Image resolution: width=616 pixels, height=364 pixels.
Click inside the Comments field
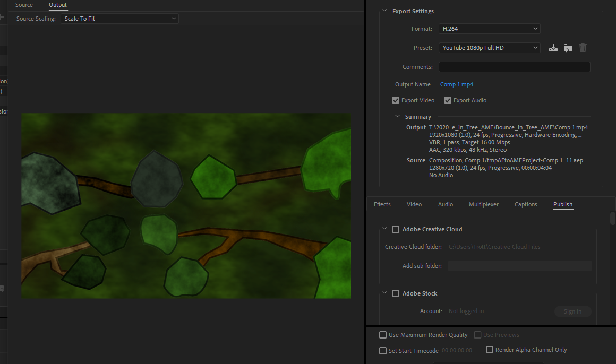point(514,66)
